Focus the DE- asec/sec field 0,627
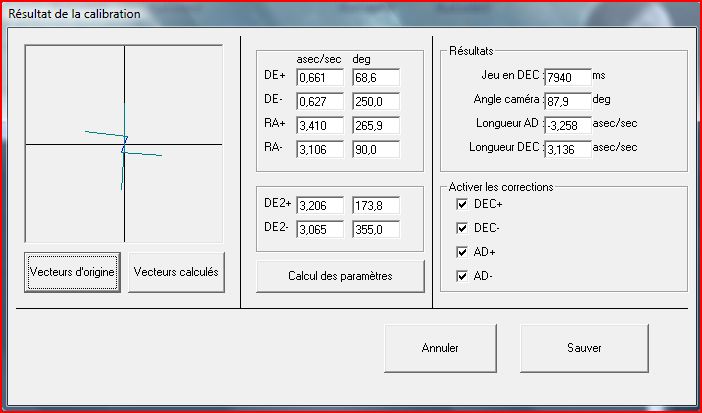This screenshot has width=702, height=413. [x=320, y=101]
